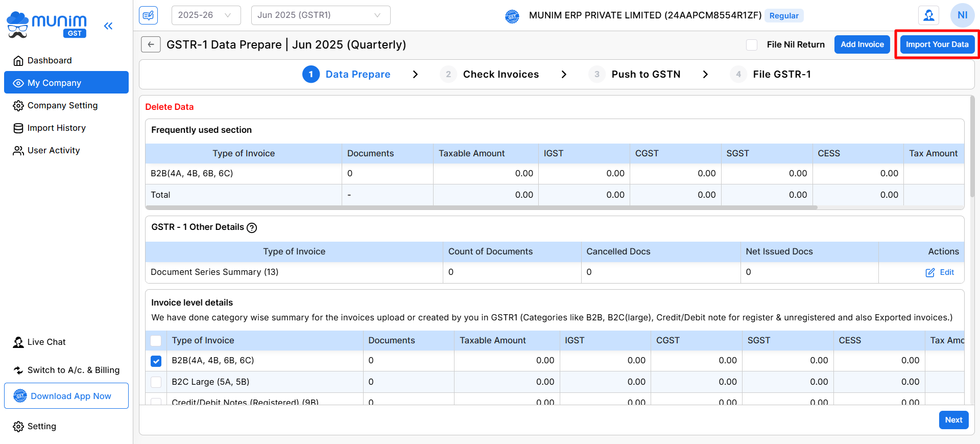Open Company Setting in sidebar
980x444 pixels.
click(66, 106)
